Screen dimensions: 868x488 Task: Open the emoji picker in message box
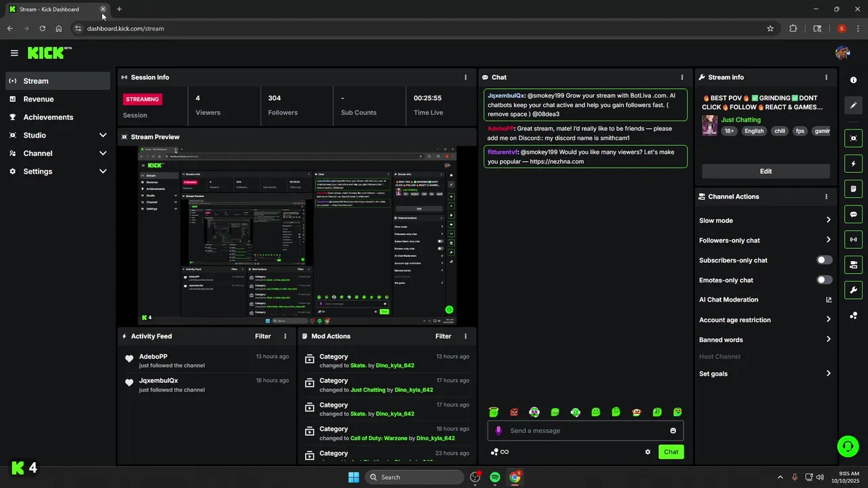(x=673, y=430)
